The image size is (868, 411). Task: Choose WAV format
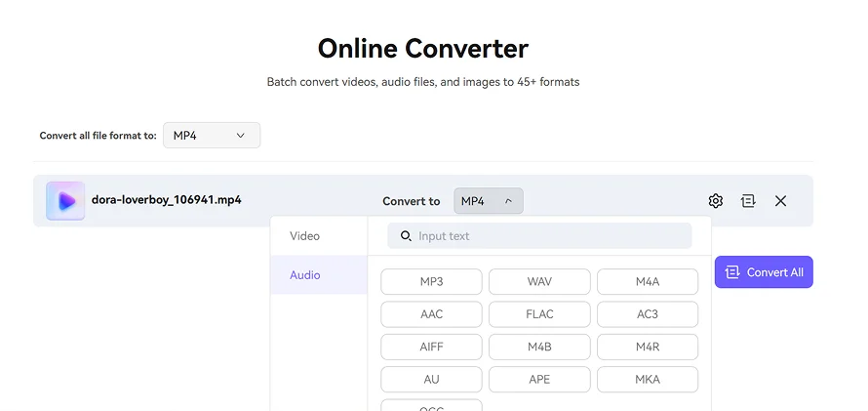(x=539, y=281)
